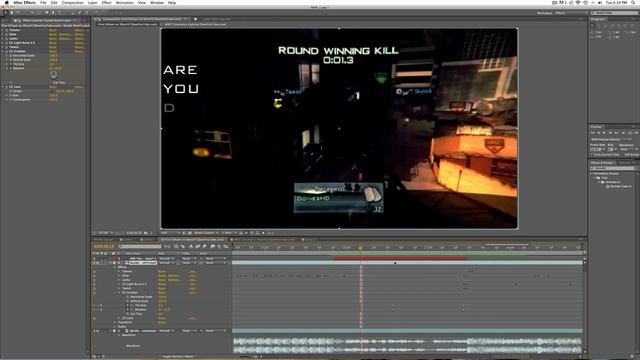Image resolution: width=640 pixels, height=360 pixels.
Task: Open the File menu
Action: (x=43, y=2)
